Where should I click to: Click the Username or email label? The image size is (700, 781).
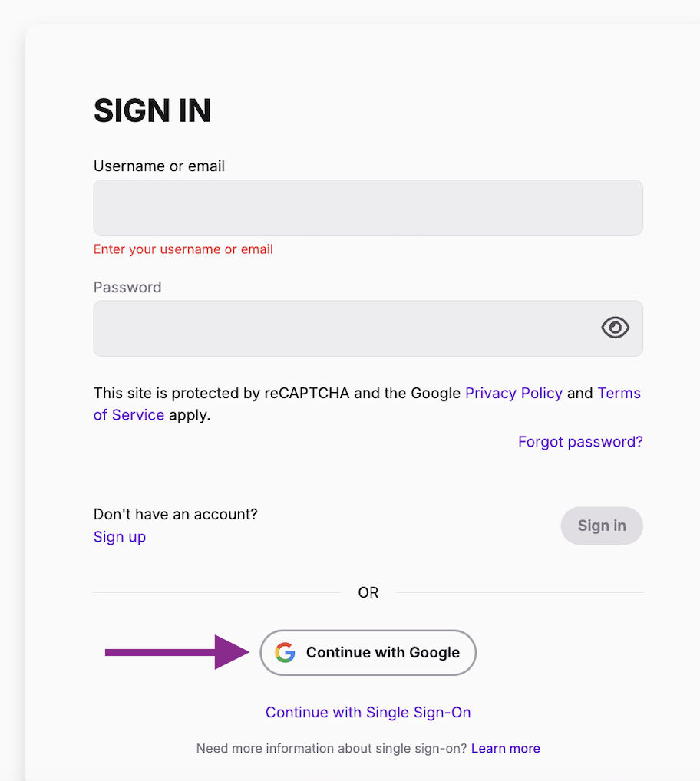pyautogui.click(x=159, y=166)
